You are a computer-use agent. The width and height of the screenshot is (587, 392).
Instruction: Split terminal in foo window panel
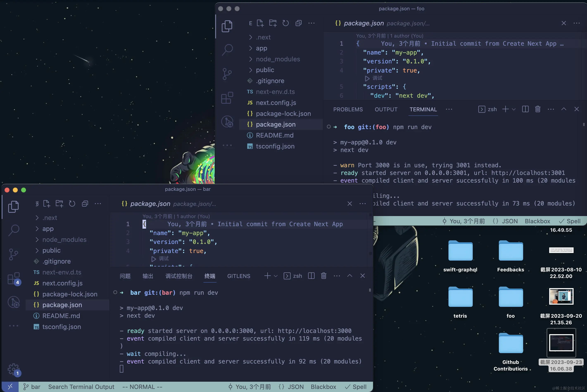[x=525, y=109]
